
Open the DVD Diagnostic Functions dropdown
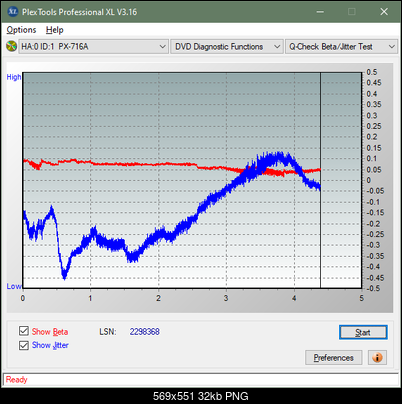click(227, 47)
